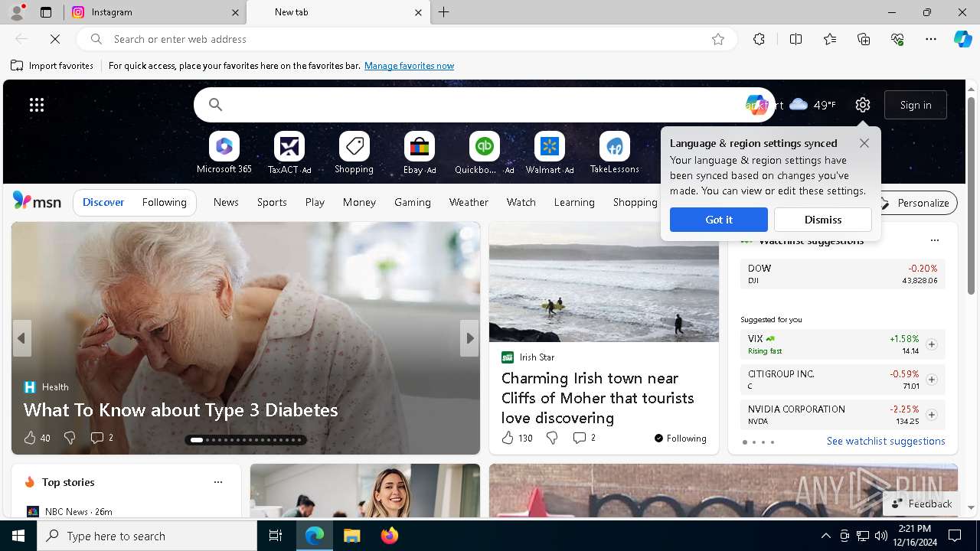Image resolution: width=980 pixels, height=551 pixels.
Task: Open File Explorer from the taskbar
Action: [x=351, y=536]
